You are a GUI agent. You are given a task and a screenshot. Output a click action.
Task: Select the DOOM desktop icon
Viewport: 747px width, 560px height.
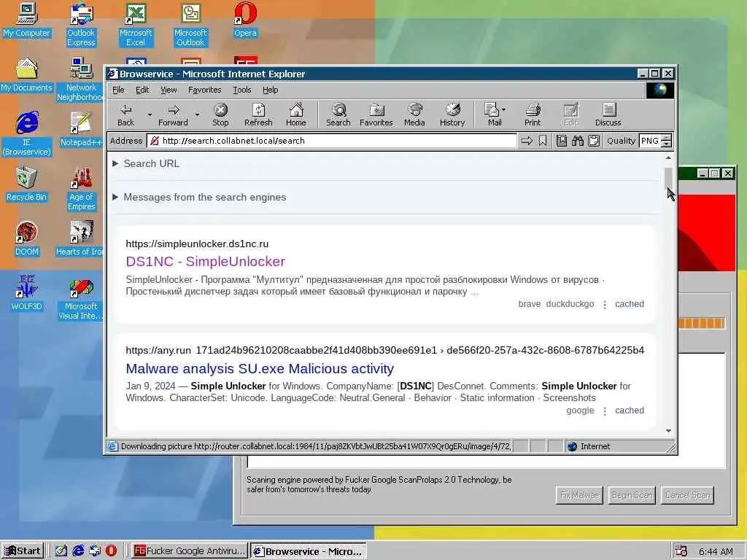27,239
